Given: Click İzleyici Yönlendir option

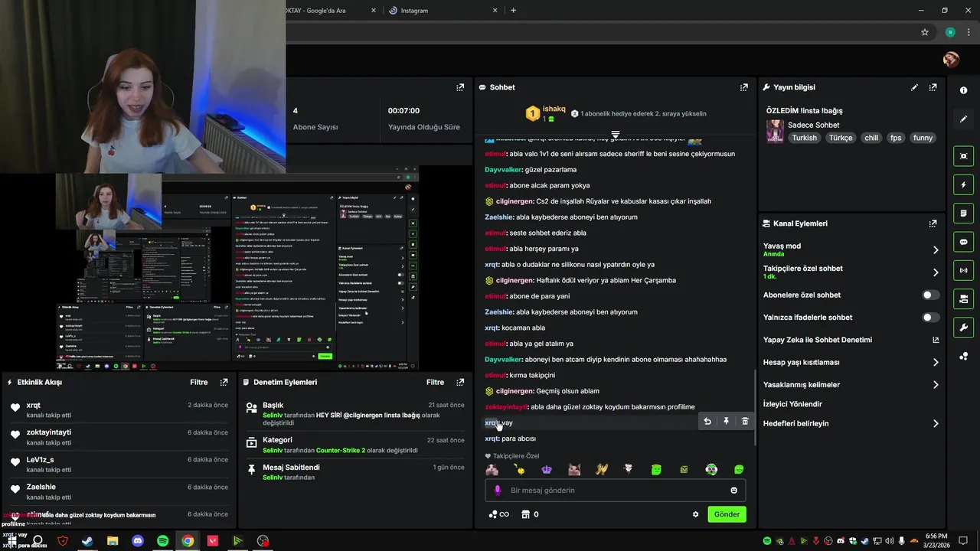Looking at the screenshot, I should (x=792, y=404).
